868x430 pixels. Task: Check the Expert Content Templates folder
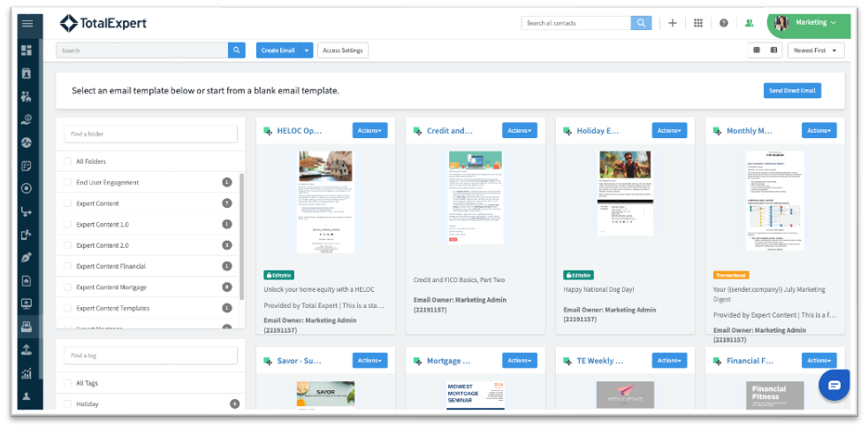pos(67,308)
